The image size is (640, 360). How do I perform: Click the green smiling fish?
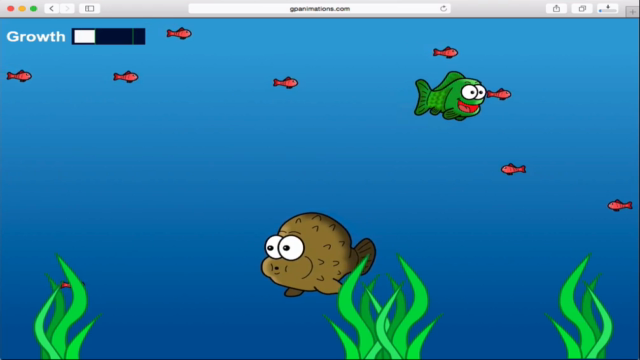pos(450,96)
